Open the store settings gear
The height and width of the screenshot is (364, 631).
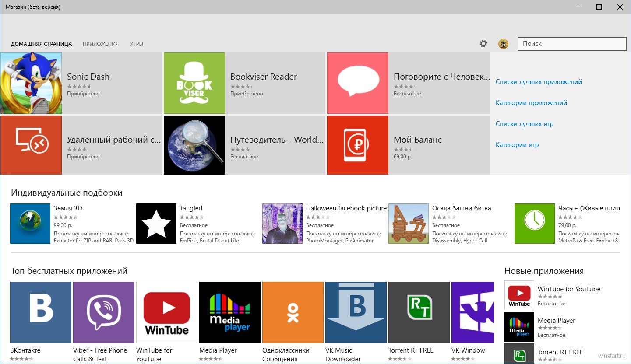coord(483,44)
